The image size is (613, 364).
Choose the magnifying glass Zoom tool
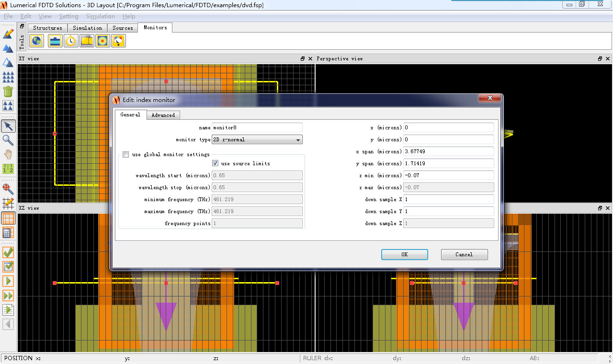[x=8, y=140]
